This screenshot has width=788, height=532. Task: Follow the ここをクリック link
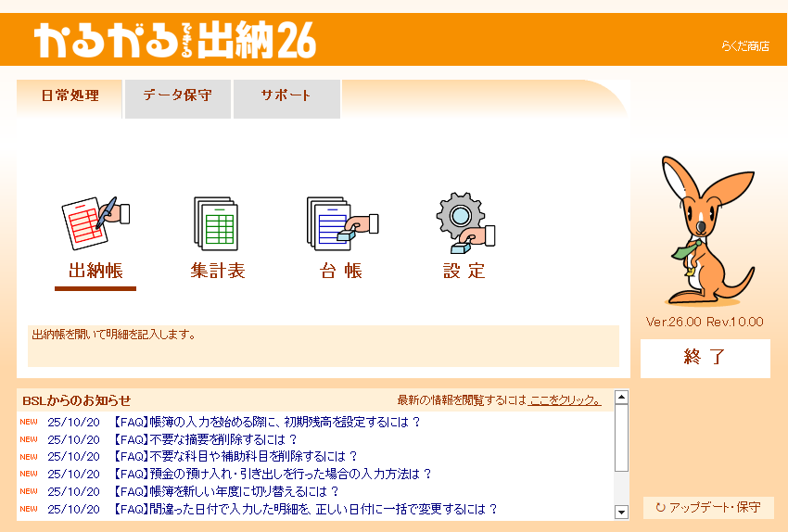(565, 400)
